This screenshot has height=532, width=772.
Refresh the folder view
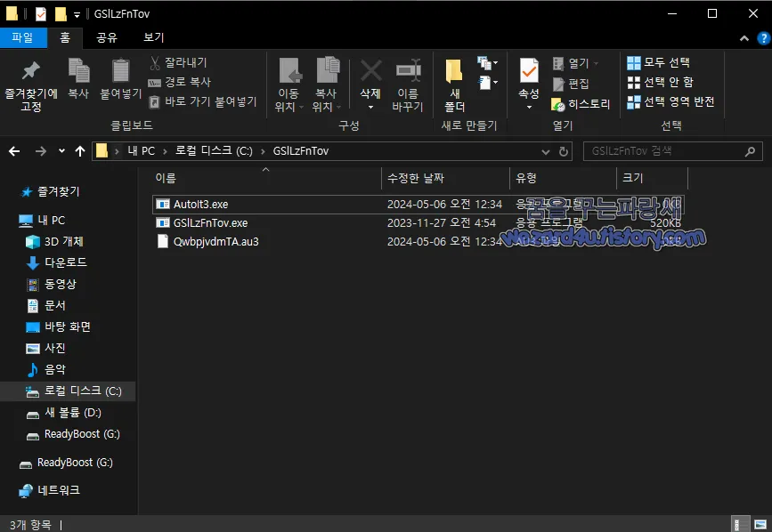click(564, 152)
